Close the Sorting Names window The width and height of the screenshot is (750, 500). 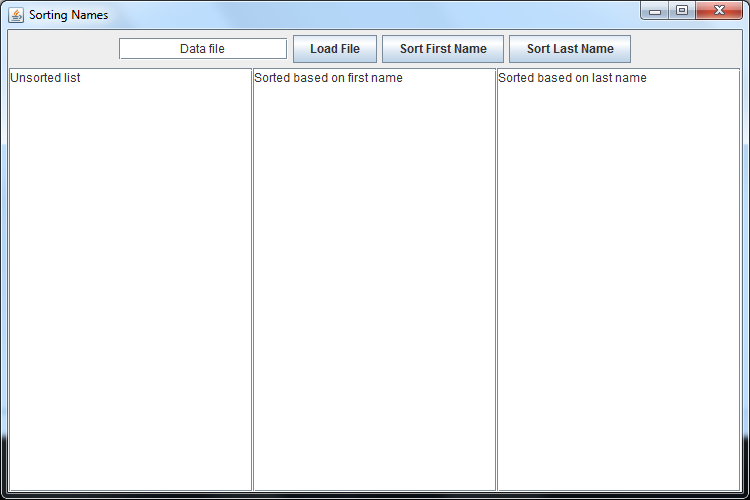[719, 11]
